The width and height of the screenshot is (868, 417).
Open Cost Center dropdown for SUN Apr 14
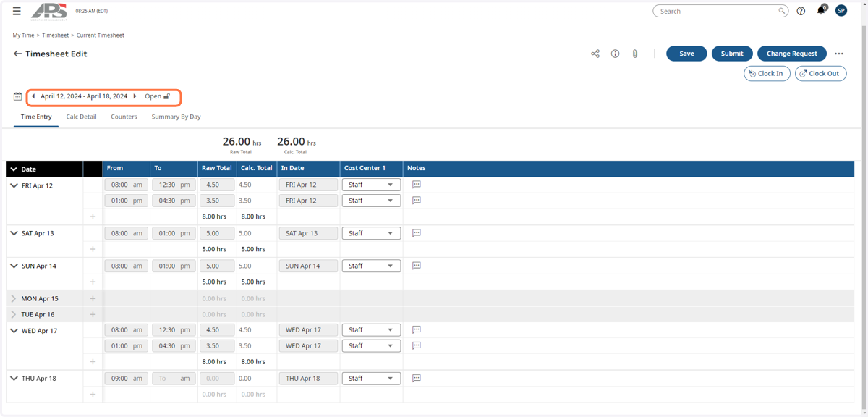point(371,266)
